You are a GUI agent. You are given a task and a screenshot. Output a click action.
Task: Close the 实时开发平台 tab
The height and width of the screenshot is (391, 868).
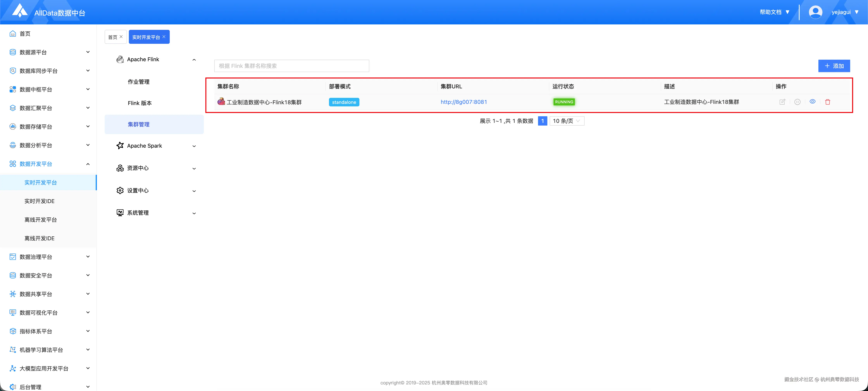click(x=164, y=37)
